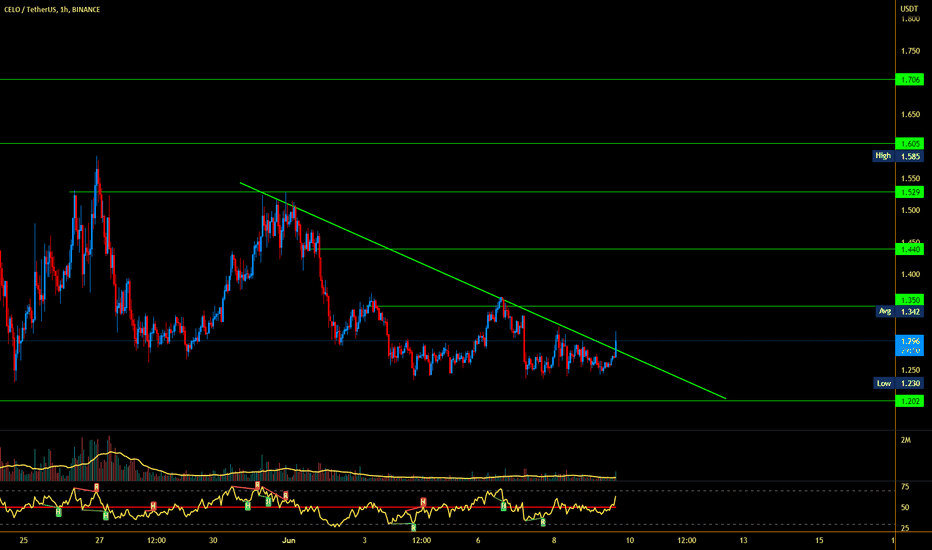This screenshot has width=932, height=550.
Task: Click the 25 date label on time axis
Action: pyautogui.click(x=23, y=540)
